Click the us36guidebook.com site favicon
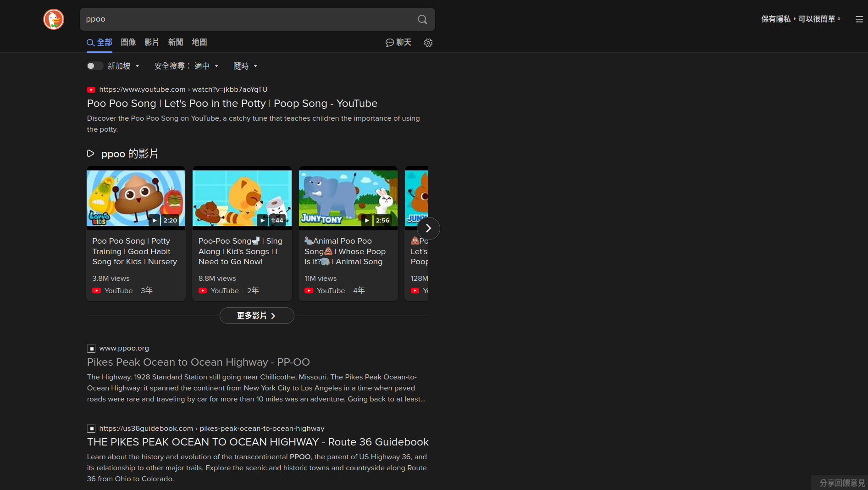Image resolution: width=868 pixels, height=490 pixels. click(91, 429)
